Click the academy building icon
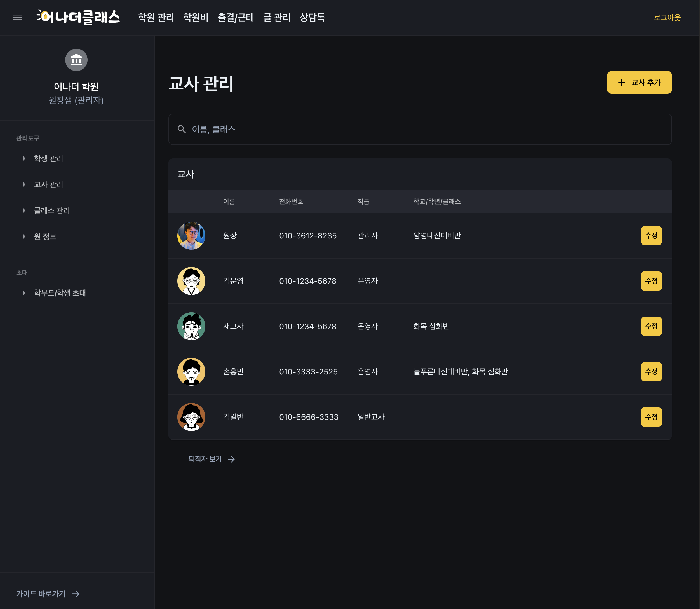700x609 pixels. [76, 60]
